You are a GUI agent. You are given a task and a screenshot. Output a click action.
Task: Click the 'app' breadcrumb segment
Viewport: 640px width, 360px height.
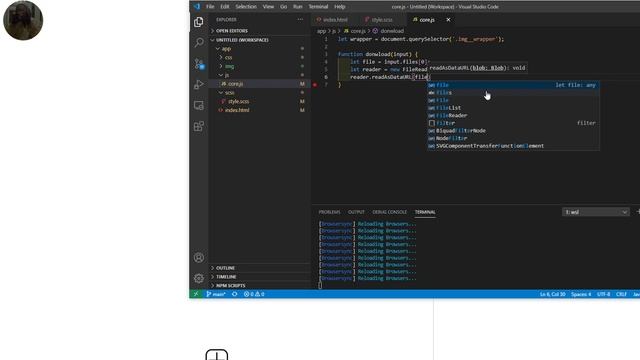[x=322, y=31]
